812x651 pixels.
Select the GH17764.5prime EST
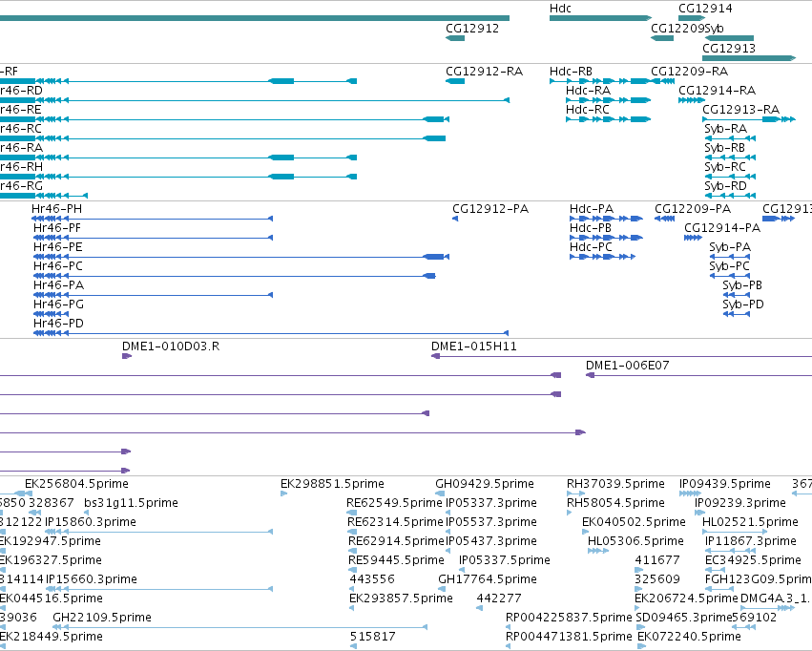point(441,589)
